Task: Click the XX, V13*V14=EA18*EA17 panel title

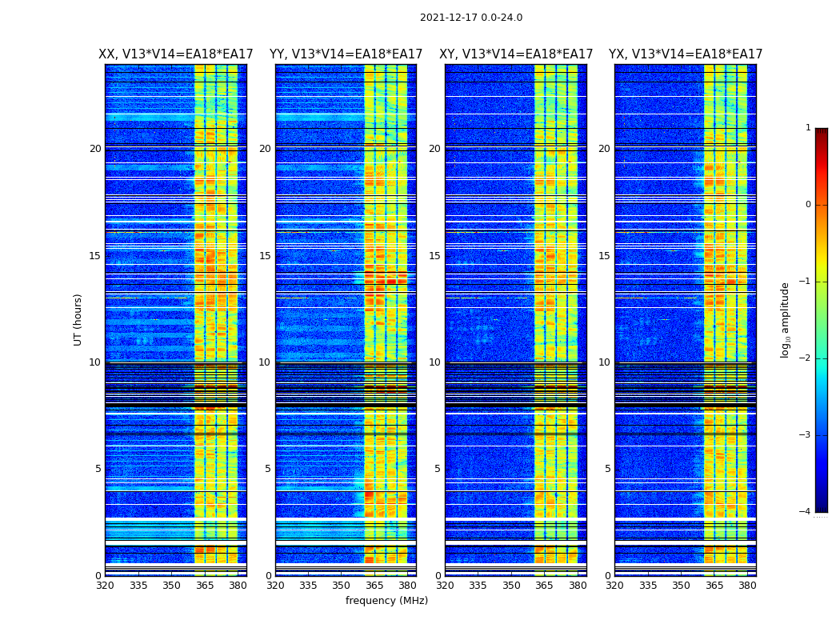Action: (x=176, y=54)
